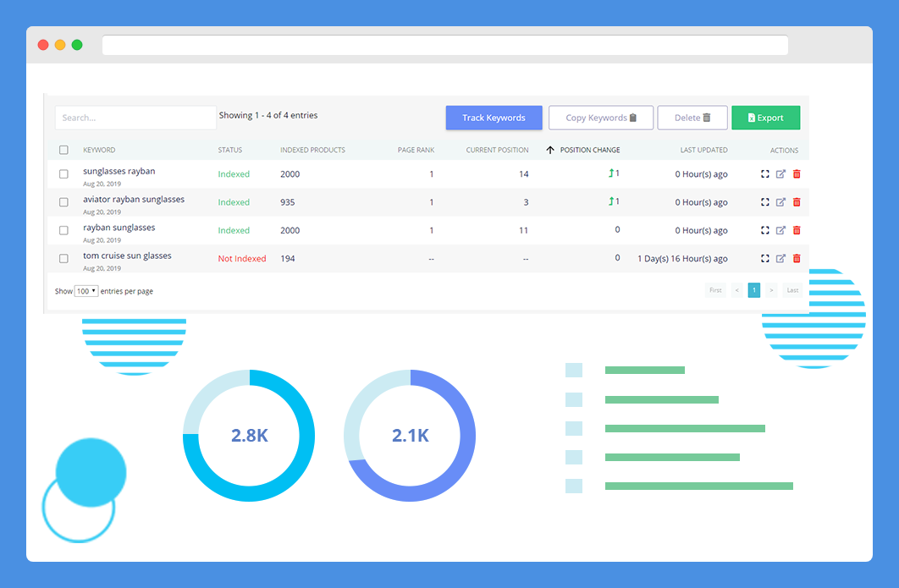Click Showing 1 - 4 of 4 entries
The image size is (899, 588).
pyautogui.click(x=267, y=115)
